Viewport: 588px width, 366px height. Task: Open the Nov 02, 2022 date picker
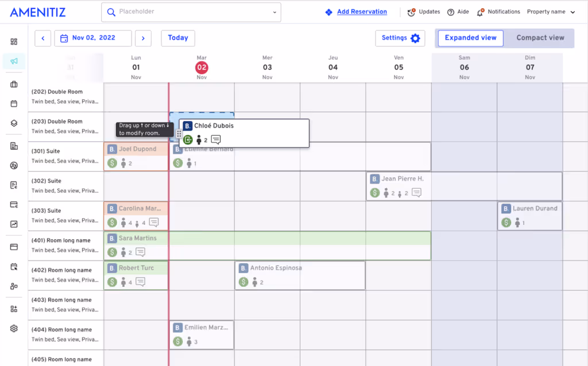pyautogui.click(x=93, y=38)
